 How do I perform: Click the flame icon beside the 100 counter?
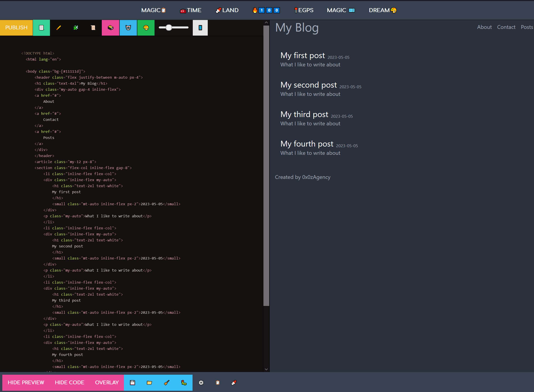click(x=255, y=10)
